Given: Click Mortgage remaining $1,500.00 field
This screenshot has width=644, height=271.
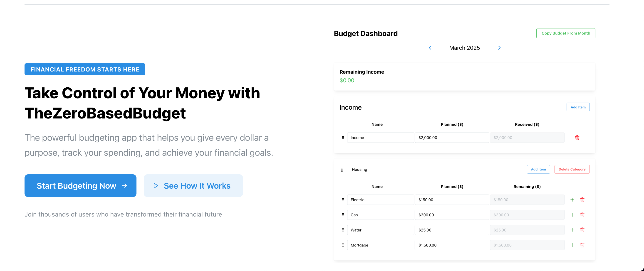Looking at the screenshot, I should 527,245.
